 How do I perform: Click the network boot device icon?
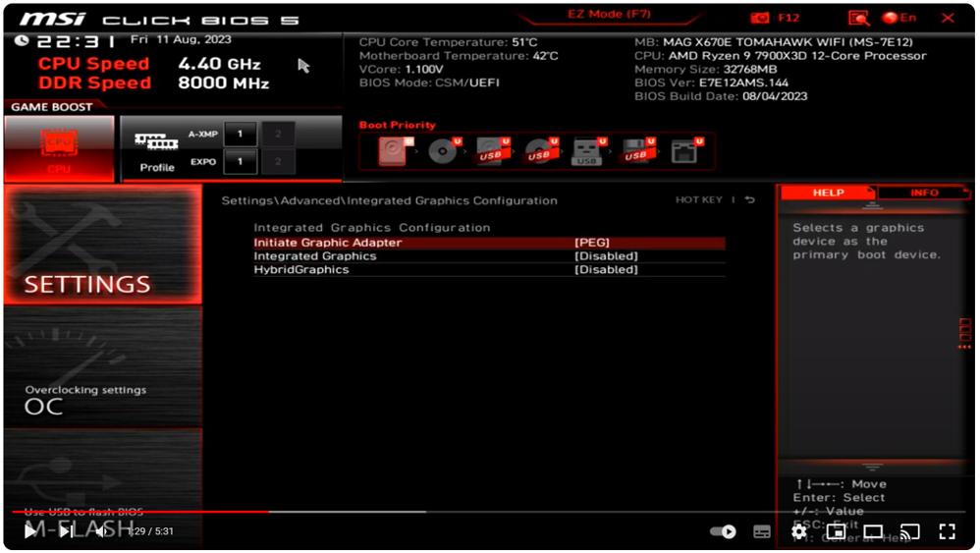click(x=686, y=150)
